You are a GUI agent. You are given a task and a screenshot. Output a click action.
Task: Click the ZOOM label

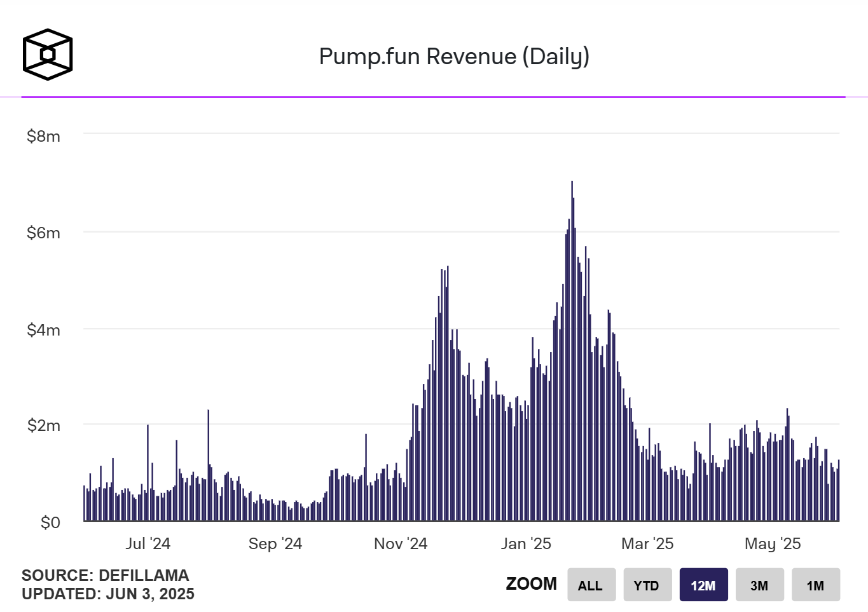pyautogui.click(x=532, y=583)
